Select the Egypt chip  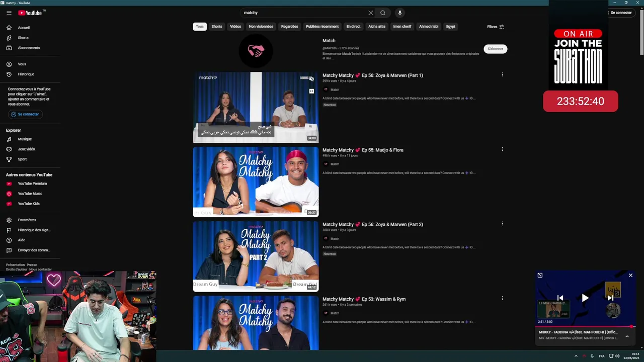click(451, 27)
